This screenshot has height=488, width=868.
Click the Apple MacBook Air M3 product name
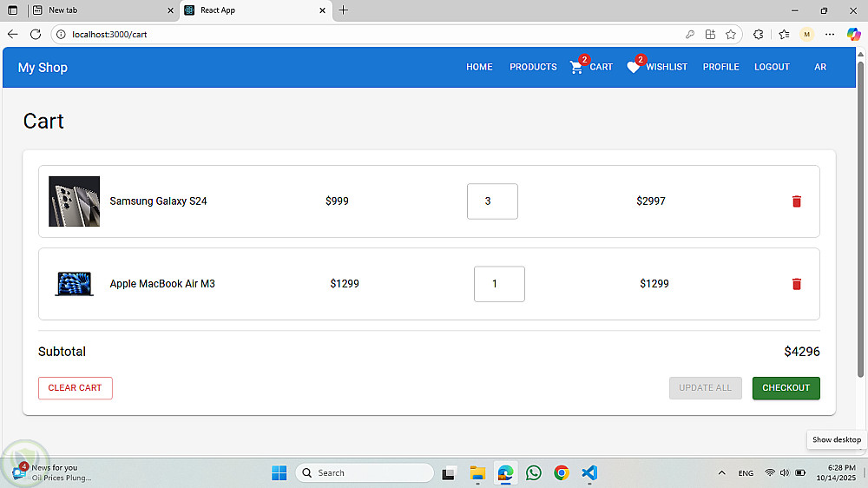(x=162, y=284)
